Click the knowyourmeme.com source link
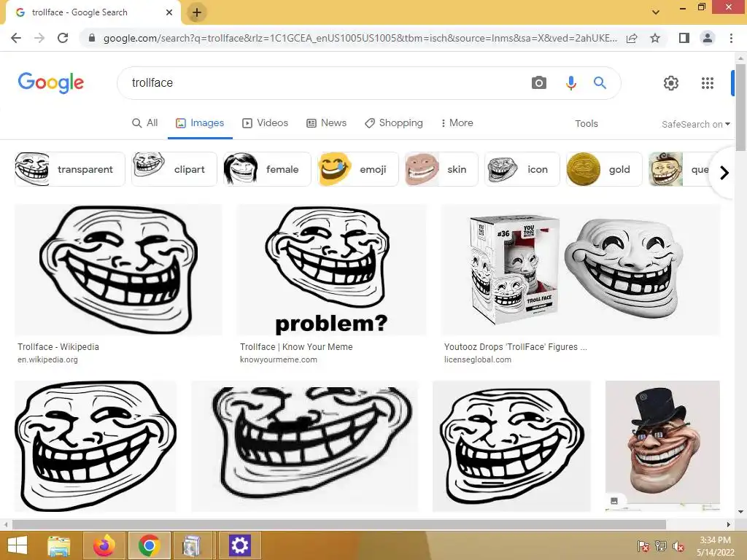747x560 pixels. 278,359
